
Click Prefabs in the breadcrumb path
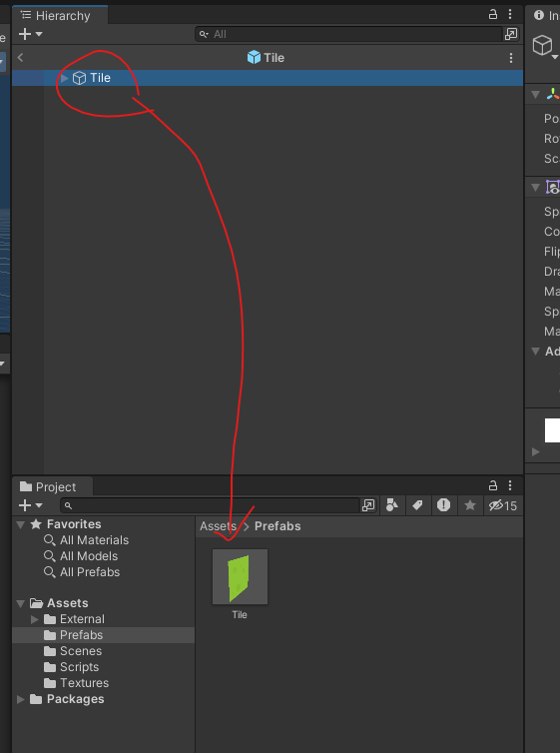tap(278, 526)
